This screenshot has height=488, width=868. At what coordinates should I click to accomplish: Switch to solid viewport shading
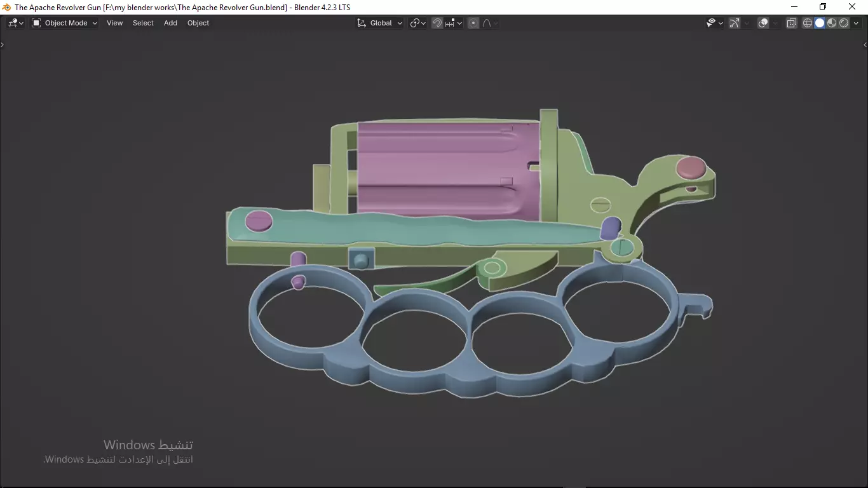point(820,23)
